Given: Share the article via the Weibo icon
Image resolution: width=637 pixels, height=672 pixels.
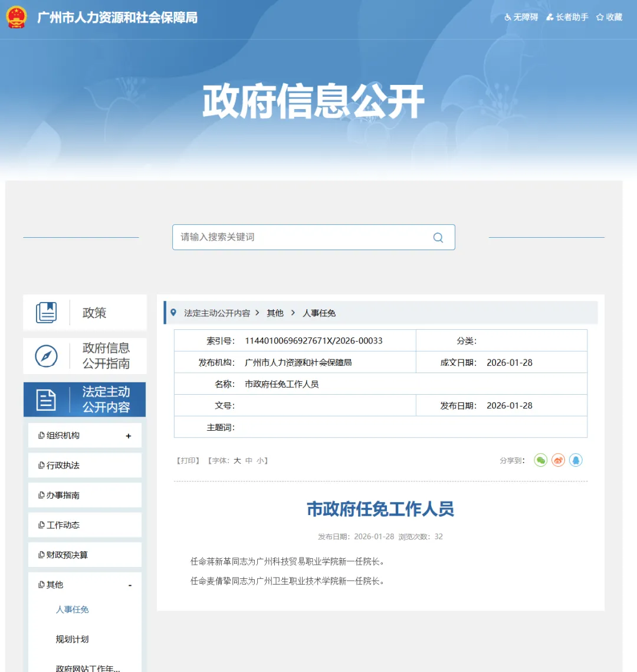Looking at the screenshot, I should (558, 460).
